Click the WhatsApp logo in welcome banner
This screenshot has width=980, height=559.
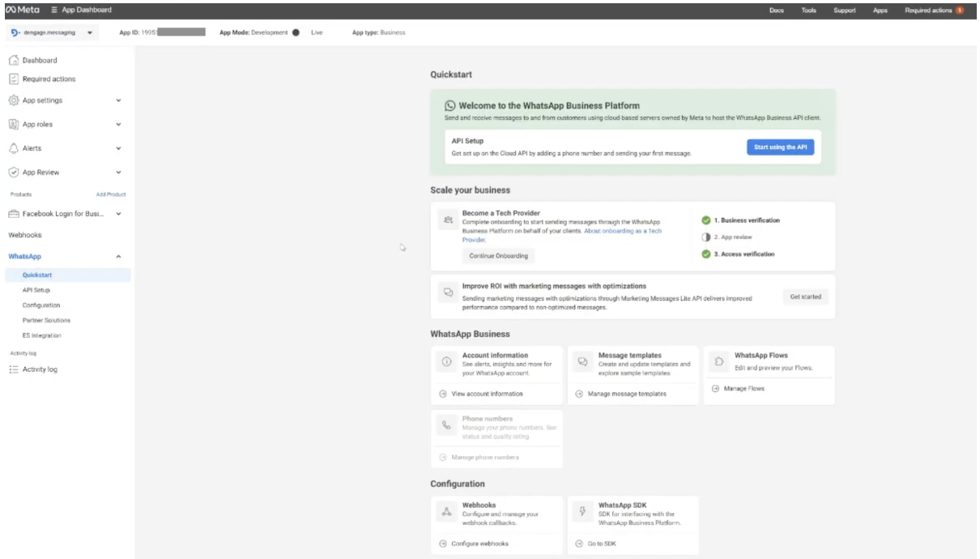point(450,105)
